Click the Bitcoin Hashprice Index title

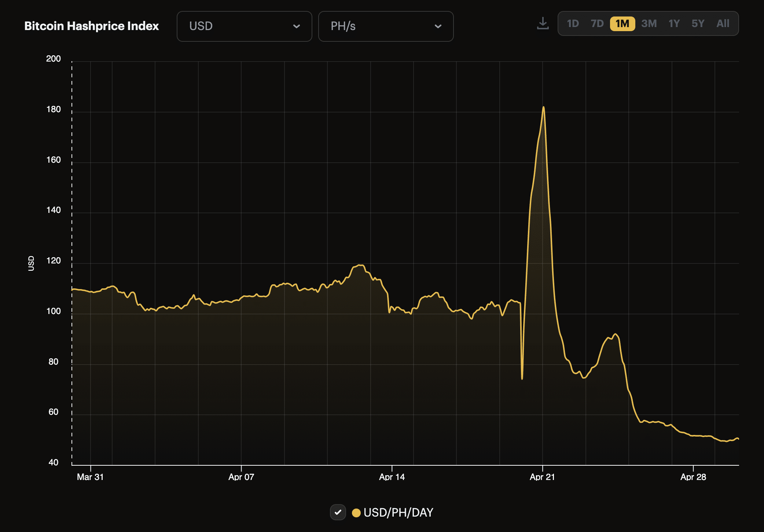92,26
